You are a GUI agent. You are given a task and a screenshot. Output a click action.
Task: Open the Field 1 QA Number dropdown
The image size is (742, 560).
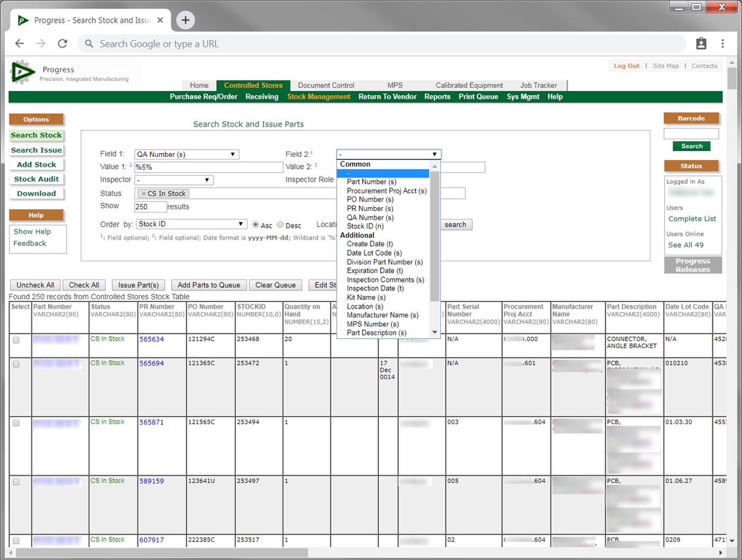click(x=187, y=154)
